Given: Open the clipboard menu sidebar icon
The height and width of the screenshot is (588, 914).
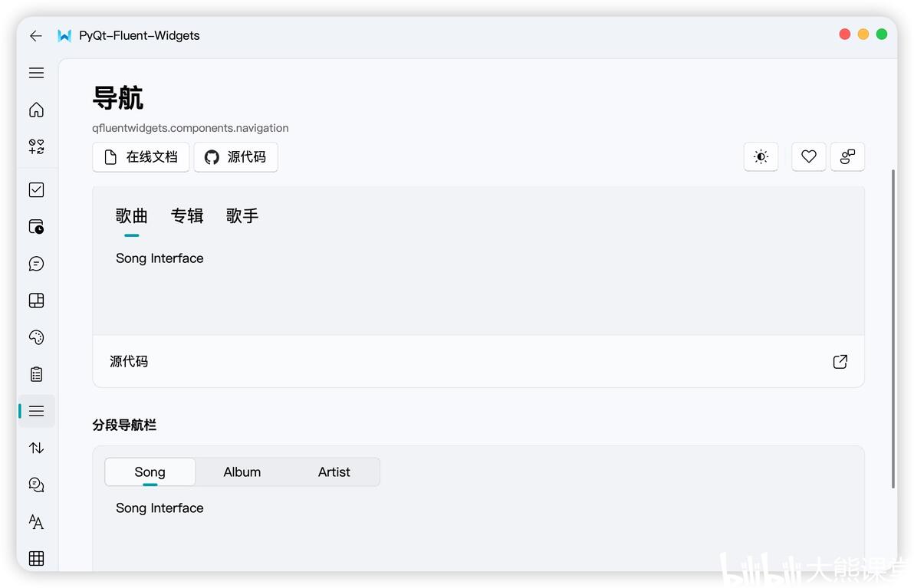Looking at the screenshot, I should point(36,374).
